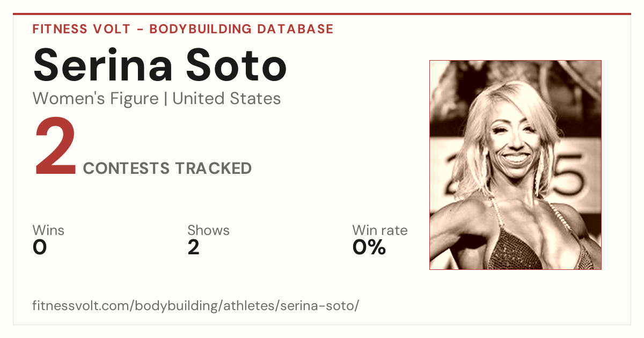The height and width of the screenshot is (338, 644).
Task: Select the Shows label
Action: pos(208,231)
